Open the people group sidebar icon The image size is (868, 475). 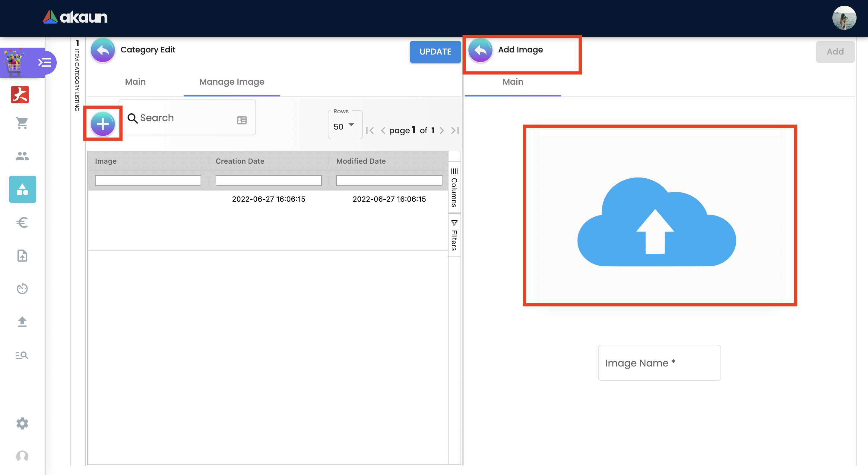click(x=22, y=156)
